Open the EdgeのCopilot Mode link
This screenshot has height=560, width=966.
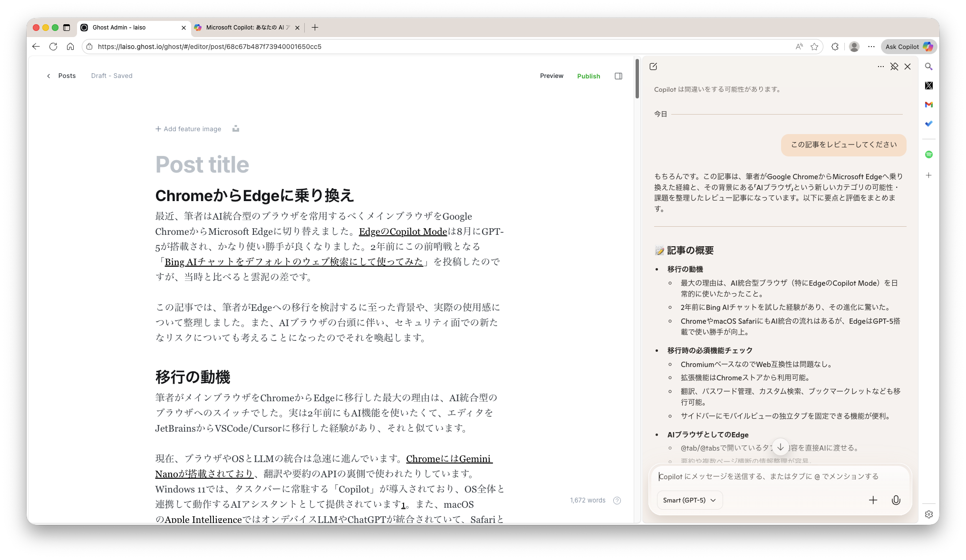403,232
